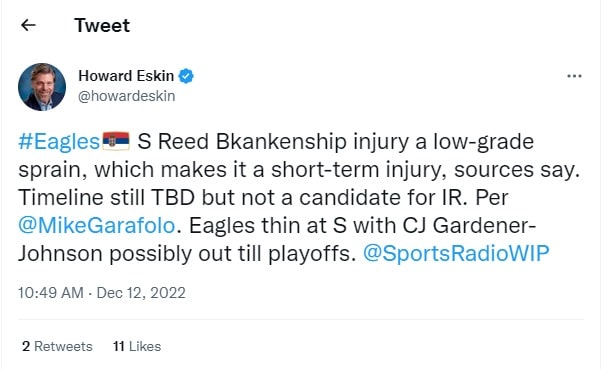Open the three-dot more options menu
The height and width of the screenshot is (369, 601).
(574, 76)
